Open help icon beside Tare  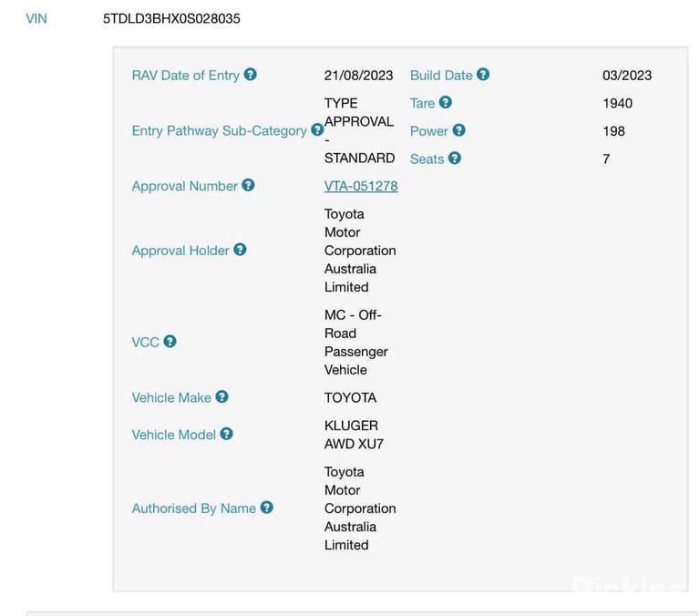tap(446, 103)
